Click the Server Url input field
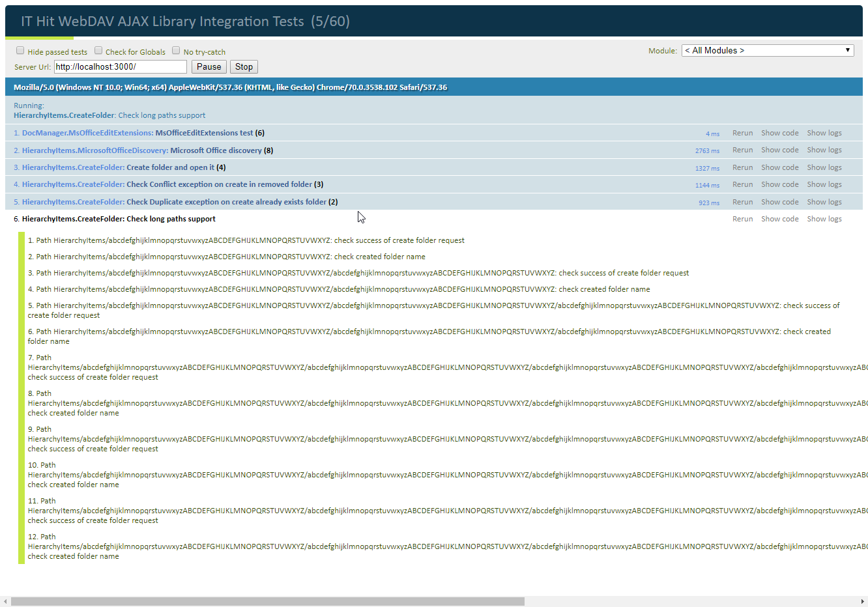 (121, 66)
